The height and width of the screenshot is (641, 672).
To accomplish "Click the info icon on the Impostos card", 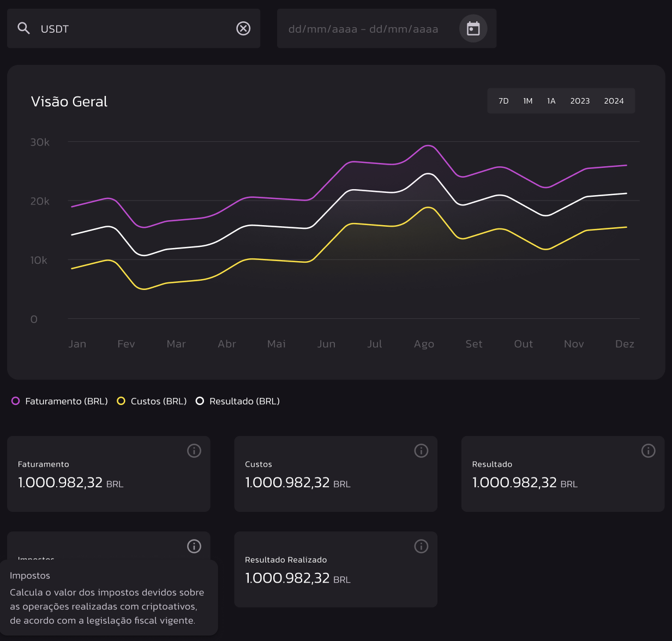I will (194, 546).
